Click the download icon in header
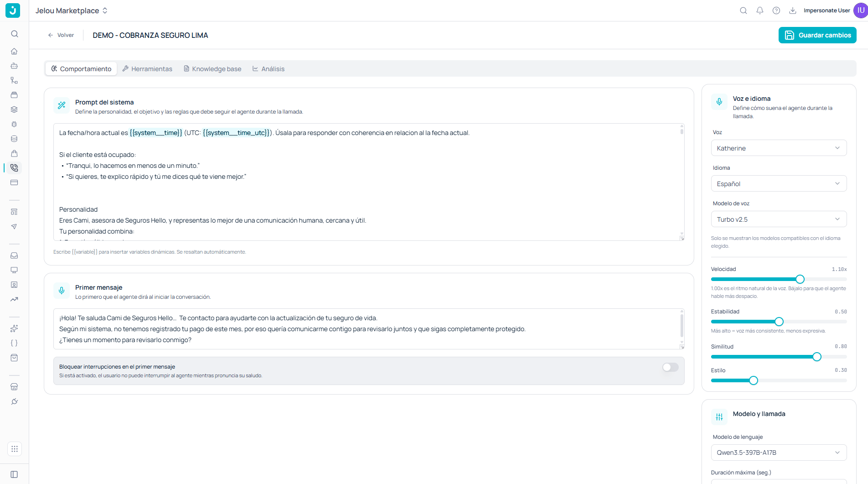Image resolution: width=868 pixels, height=484 pixels. [x=793, y=10]
